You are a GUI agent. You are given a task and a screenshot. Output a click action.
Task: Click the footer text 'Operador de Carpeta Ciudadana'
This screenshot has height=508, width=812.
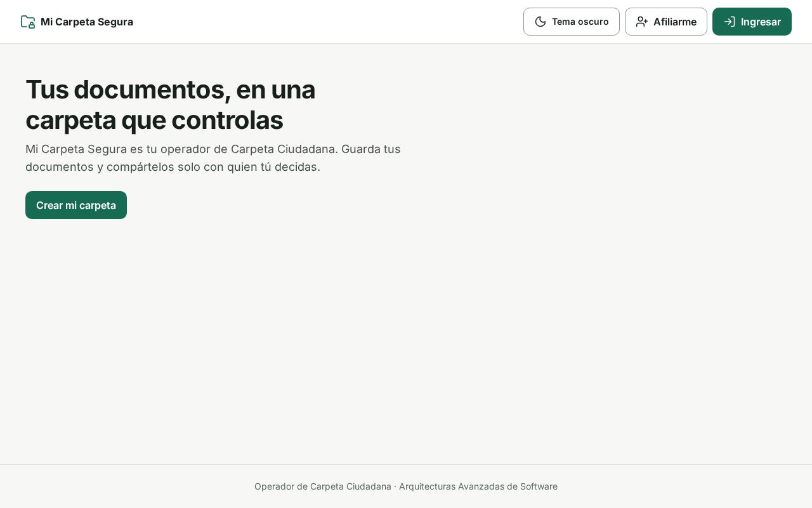point(323,486)
